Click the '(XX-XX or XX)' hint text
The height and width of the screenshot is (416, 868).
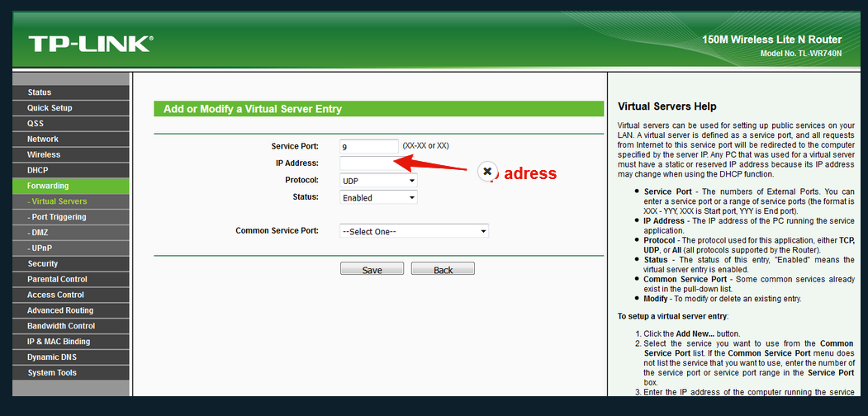pyautogui.click(x=425, y=146)
